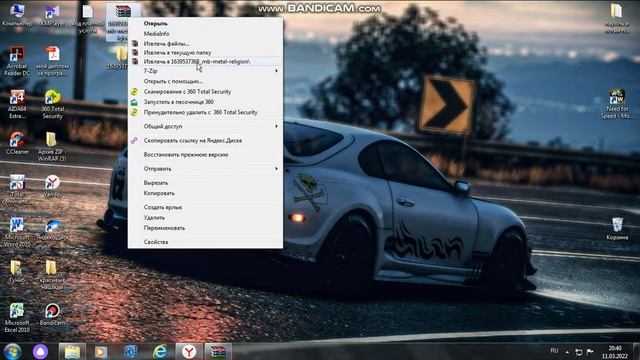Launch Internet Explorer from the taskbar
640x360 pixels.
click(160, 351)
